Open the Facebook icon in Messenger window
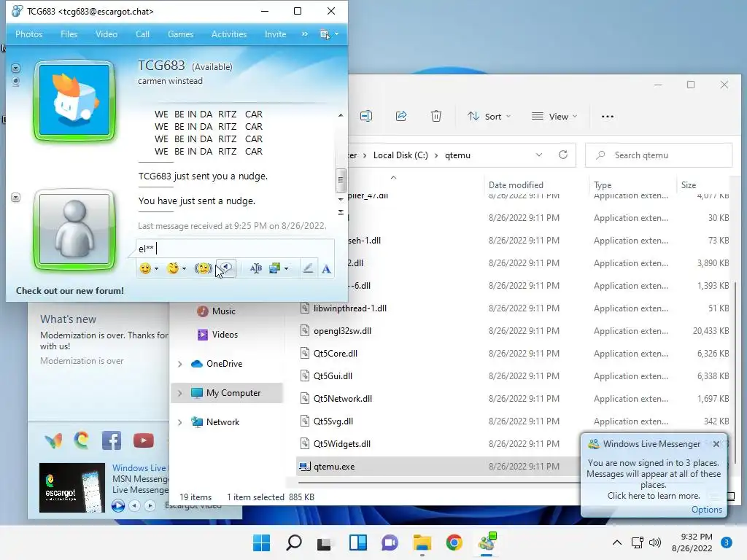This screenshot has width=747, height=560. pos(112,440)
